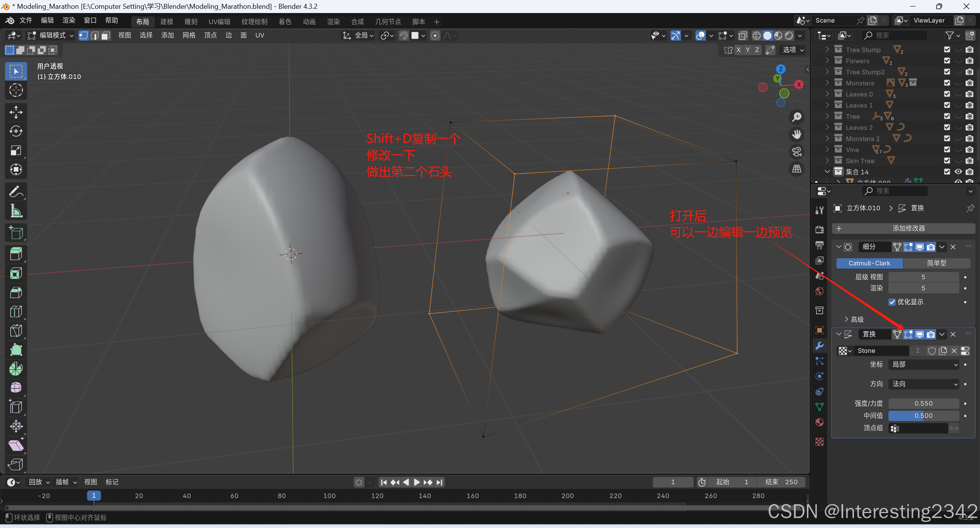Open the 编辑模式 mode dropdown
Screen dimensions: 980x528
click(x=51, y=36)
